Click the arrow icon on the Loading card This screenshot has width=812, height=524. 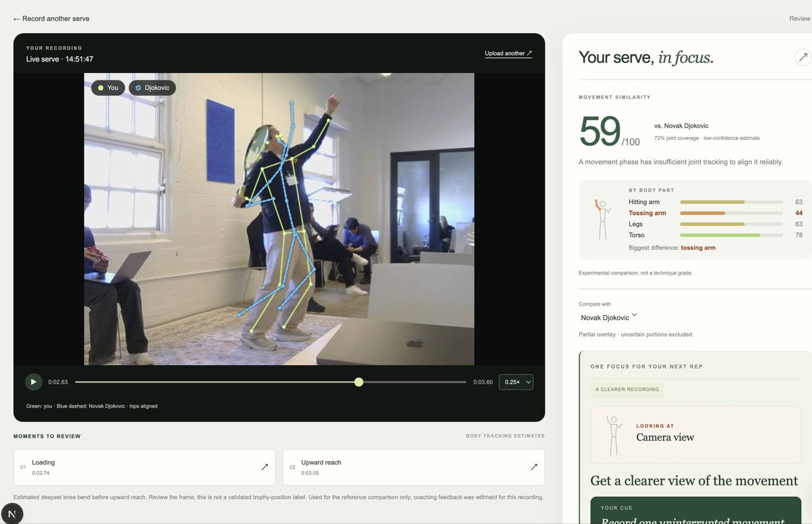[x=265, y=467]
